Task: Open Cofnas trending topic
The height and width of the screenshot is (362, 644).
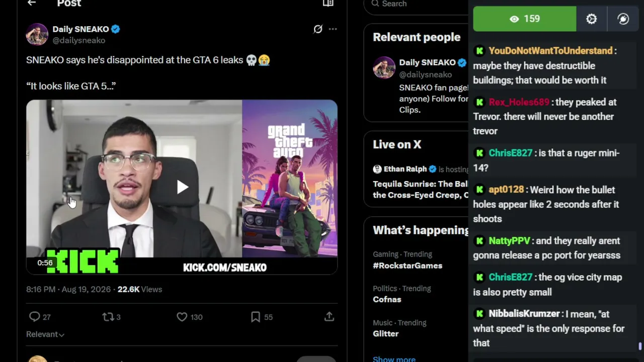Action: point(387,299)
